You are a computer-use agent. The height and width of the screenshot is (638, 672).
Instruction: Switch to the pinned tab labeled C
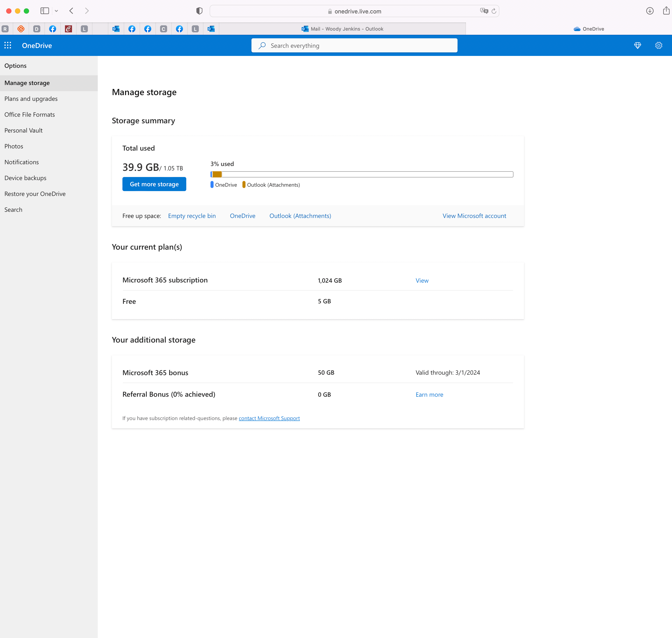point(164,29)
